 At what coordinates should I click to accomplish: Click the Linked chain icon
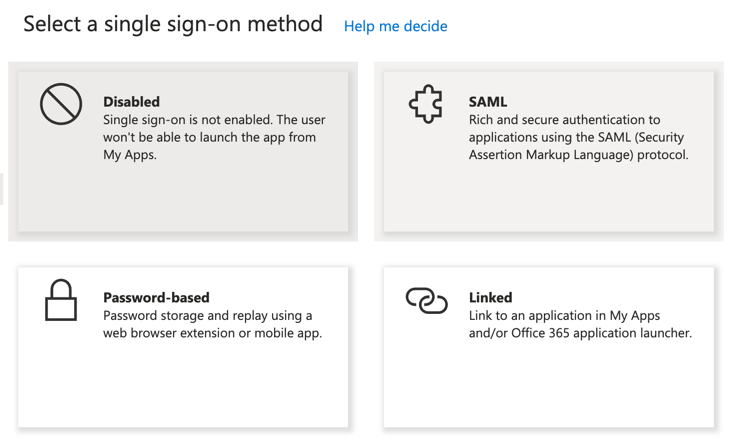(x=426, y=300)
